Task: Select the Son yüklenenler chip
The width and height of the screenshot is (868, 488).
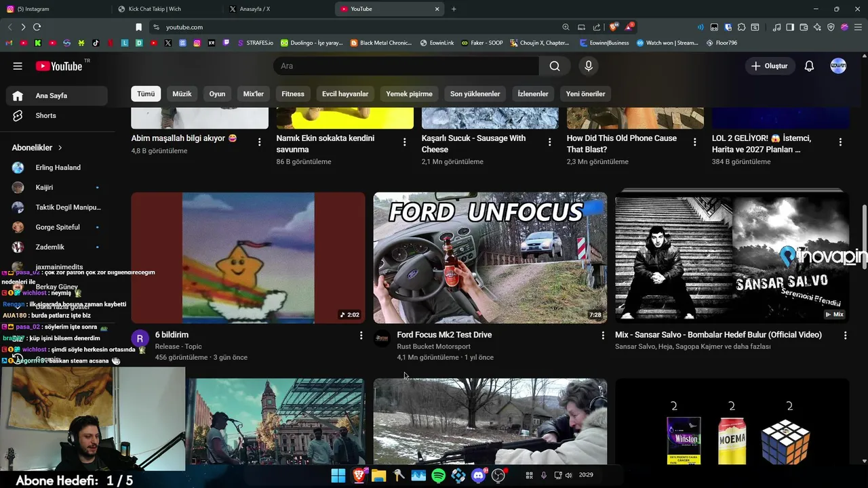Action: tap(475, 94)
